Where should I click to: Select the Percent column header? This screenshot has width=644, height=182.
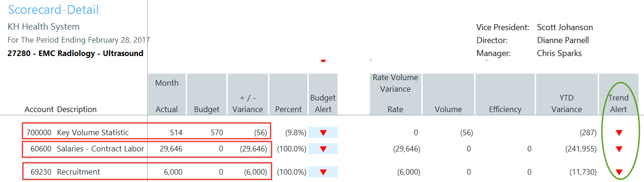(288, 94)
